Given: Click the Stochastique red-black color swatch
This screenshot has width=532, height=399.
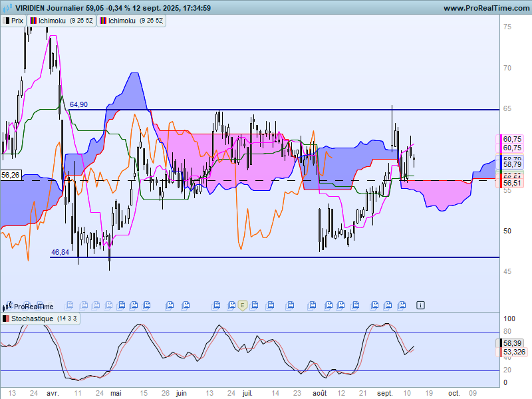Looking at the screenshot, I should [x=6, y=319].
